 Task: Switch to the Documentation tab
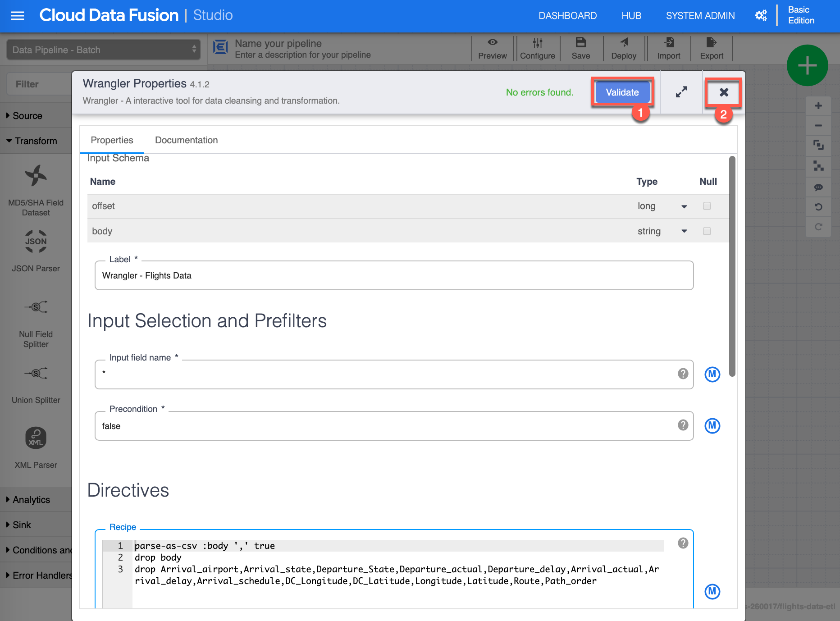[186, 140]
